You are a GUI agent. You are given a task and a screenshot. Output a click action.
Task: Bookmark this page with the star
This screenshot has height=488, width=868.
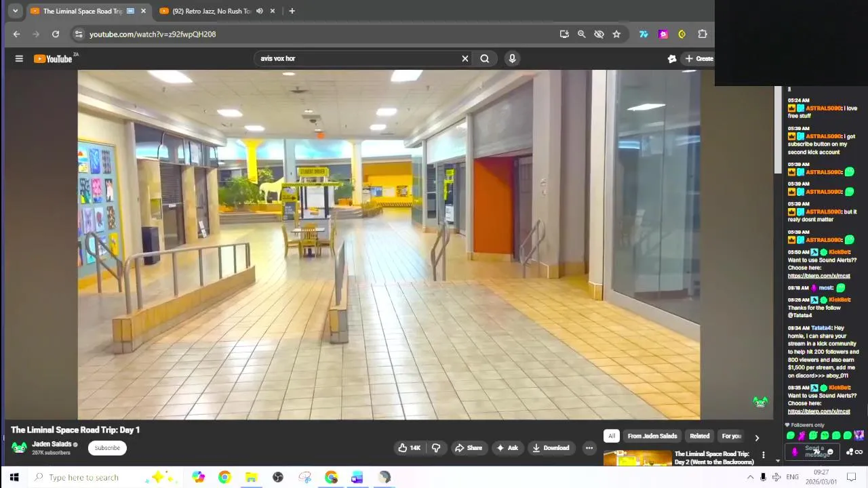[616, 34]
